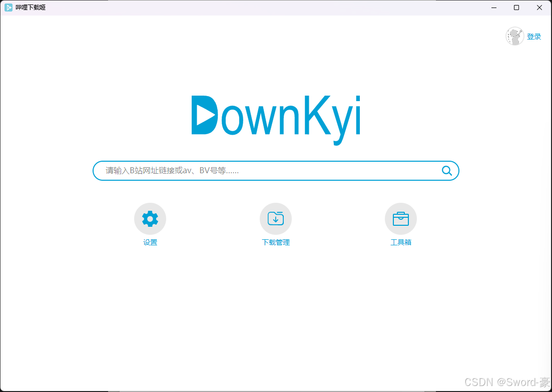This screenshot has width=552, height=392.
Task: Click the 哔哩下载姬 app icon in the title bar
Action: [x=9, y=8]
